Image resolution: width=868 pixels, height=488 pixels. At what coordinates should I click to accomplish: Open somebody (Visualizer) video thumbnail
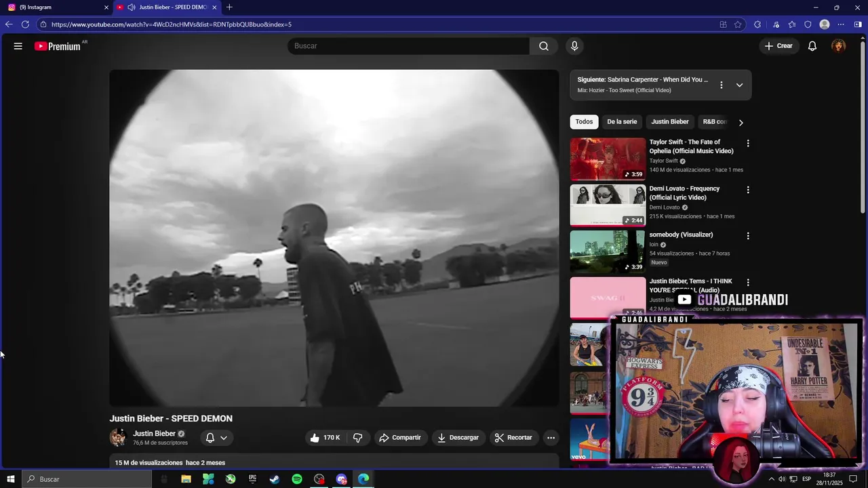point(608,251)
